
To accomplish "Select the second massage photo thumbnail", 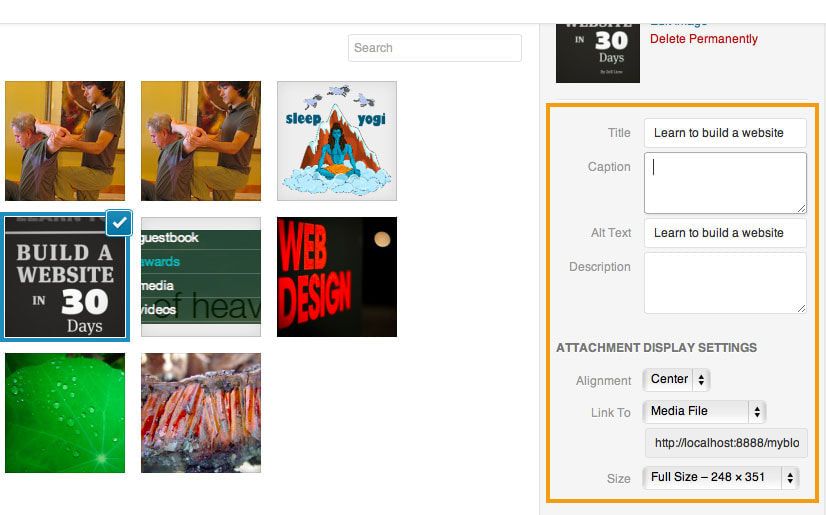I will point(201,141).
